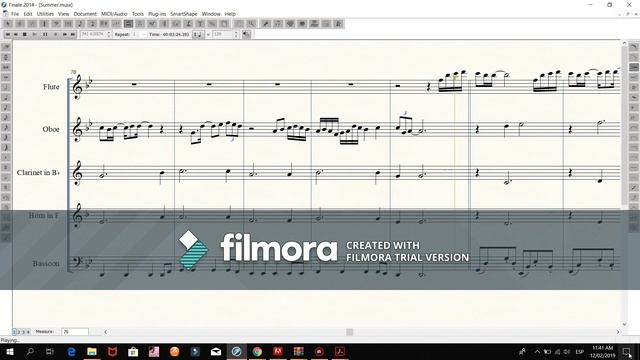Viewport: 640px width, 360px height.
Task: Fast forward the playback
Action: (x=64, y=34)
